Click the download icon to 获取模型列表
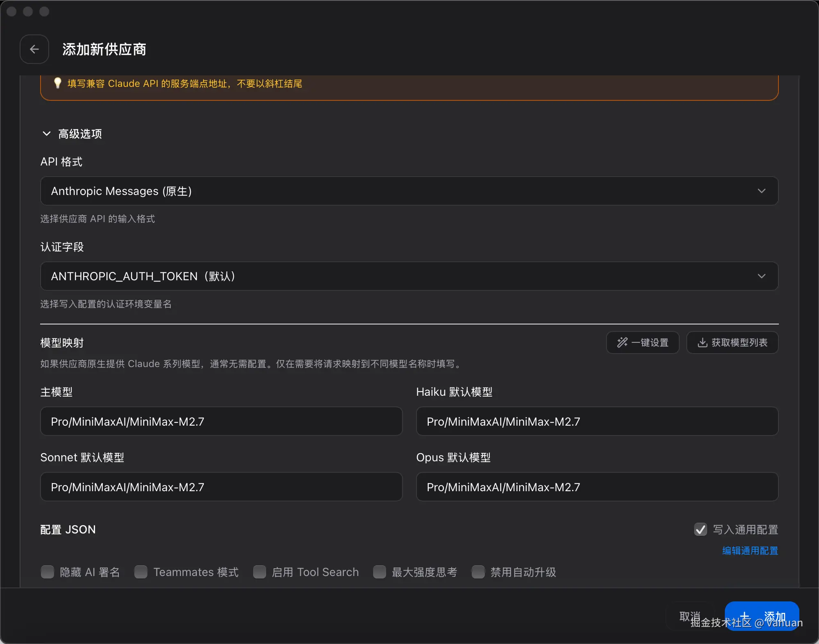 pyautogui.click(x=703, y=342)
